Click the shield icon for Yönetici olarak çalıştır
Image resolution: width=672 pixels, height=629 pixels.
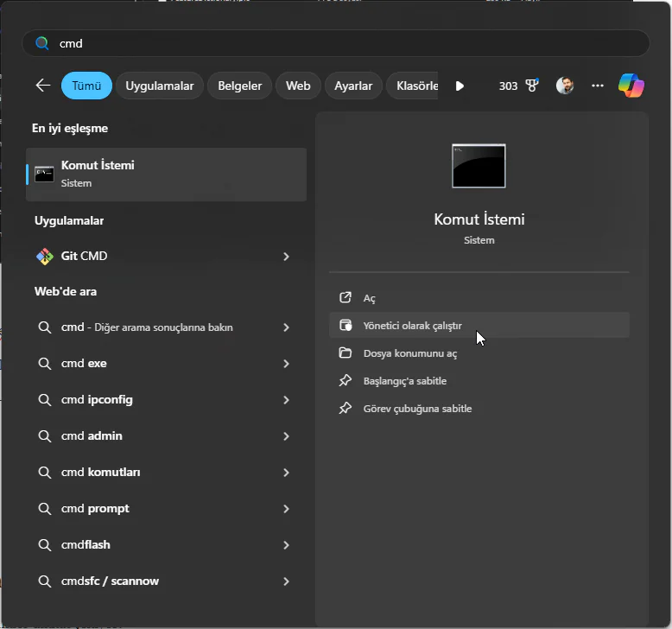(346, 326)
